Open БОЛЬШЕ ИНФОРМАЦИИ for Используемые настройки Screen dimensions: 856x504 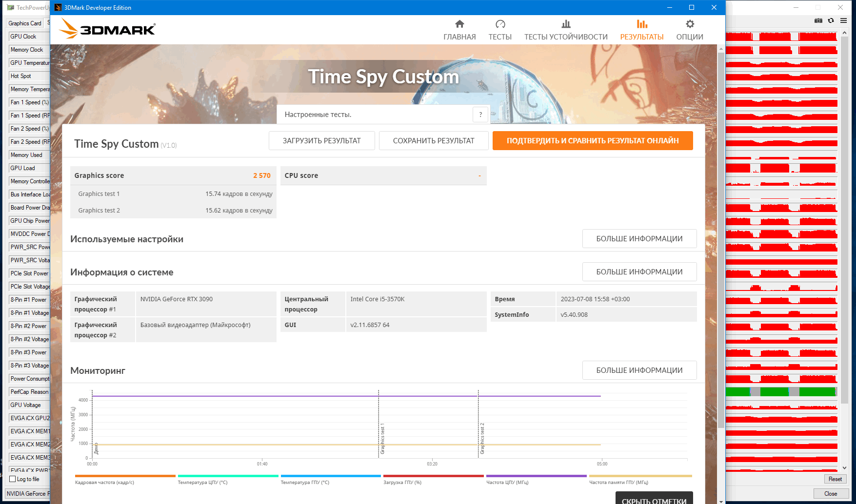click(x=639, y=239)
